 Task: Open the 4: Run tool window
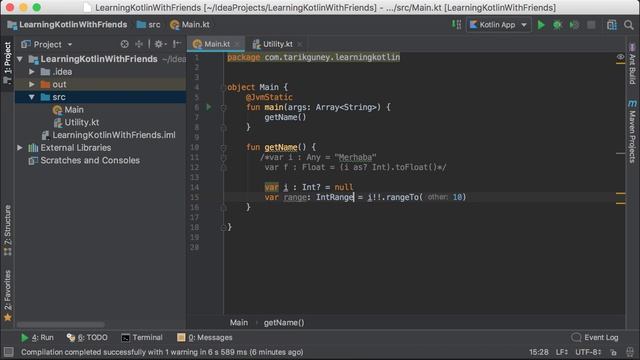coord(37,338)
